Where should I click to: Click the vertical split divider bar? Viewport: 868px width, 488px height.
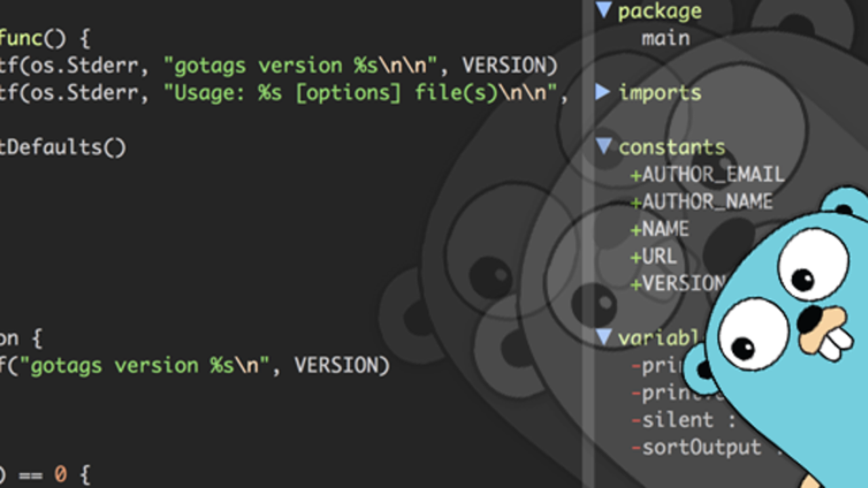[589, 244]
